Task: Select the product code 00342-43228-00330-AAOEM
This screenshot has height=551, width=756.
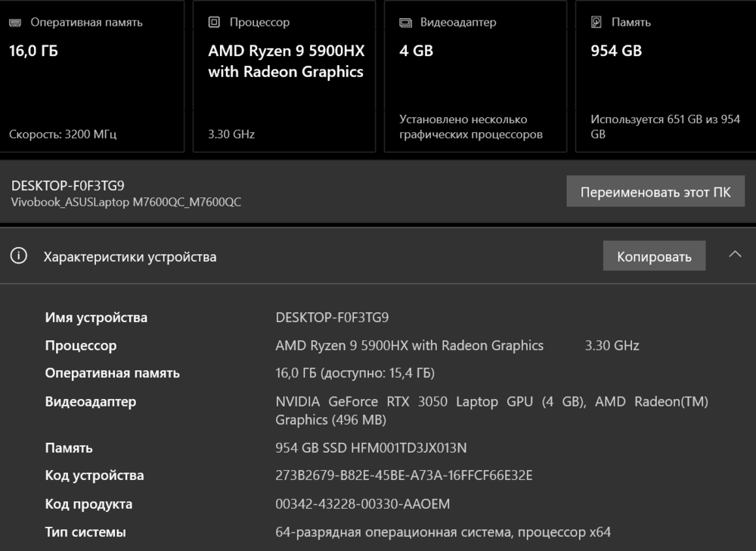Action: [363, 503]
